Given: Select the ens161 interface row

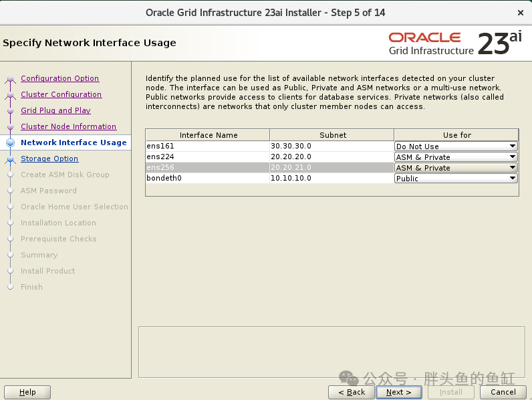Looking at the screenshot, I should pyautogui.click(x=332, y=146).
